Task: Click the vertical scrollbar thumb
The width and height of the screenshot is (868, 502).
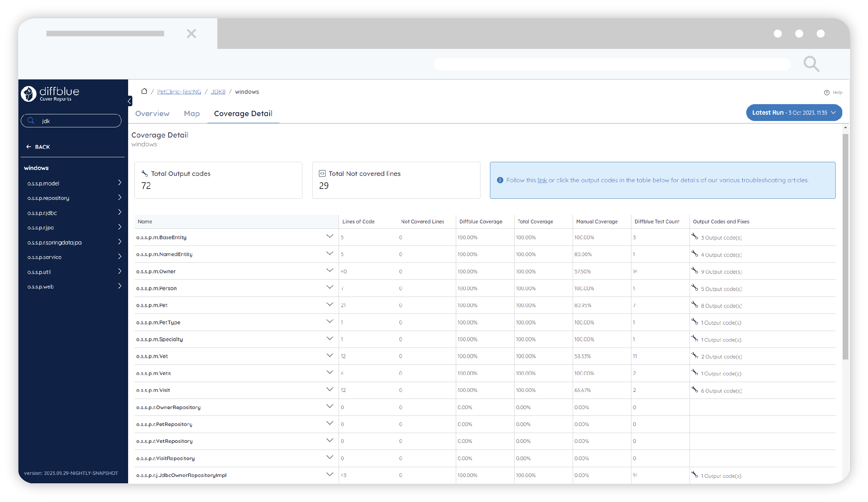Action: 845,246
